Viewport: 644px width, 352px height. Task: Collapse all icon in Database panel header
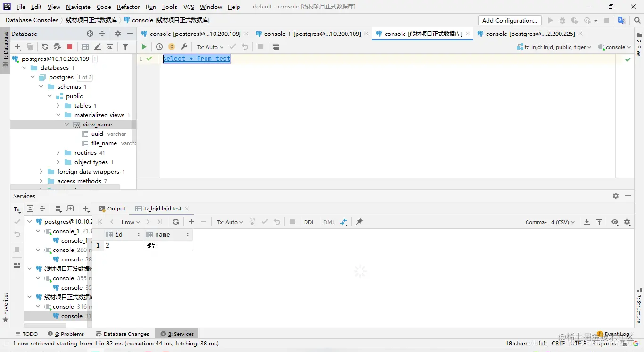click(x=102, y=34)
